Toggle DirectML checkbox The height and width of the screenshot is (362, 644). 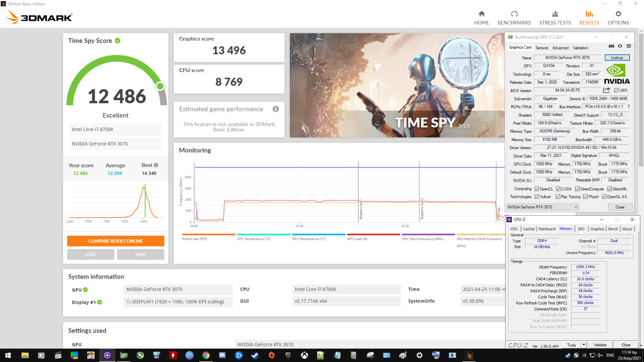(609, 189)
